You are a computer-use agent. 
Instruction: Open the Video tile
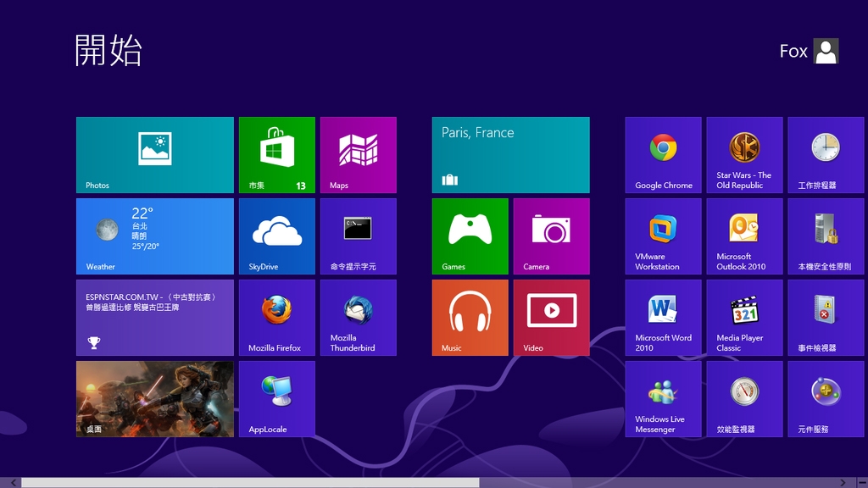551,318
